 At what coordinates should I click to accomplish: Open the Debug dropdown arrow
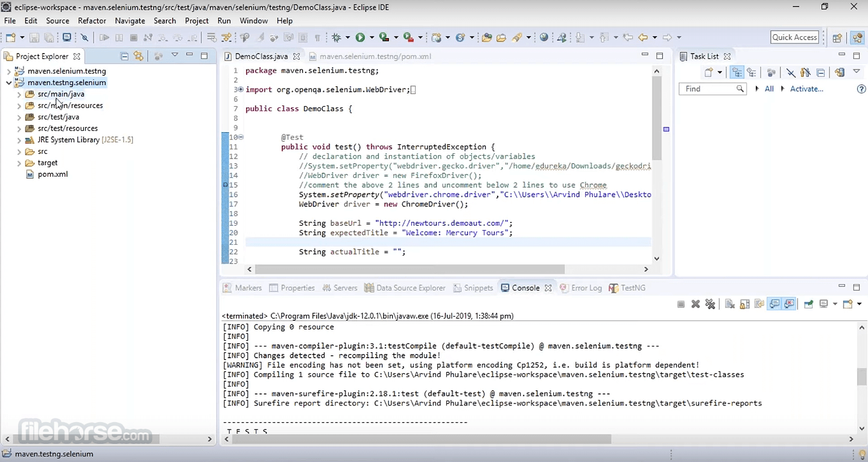(347, 37)
